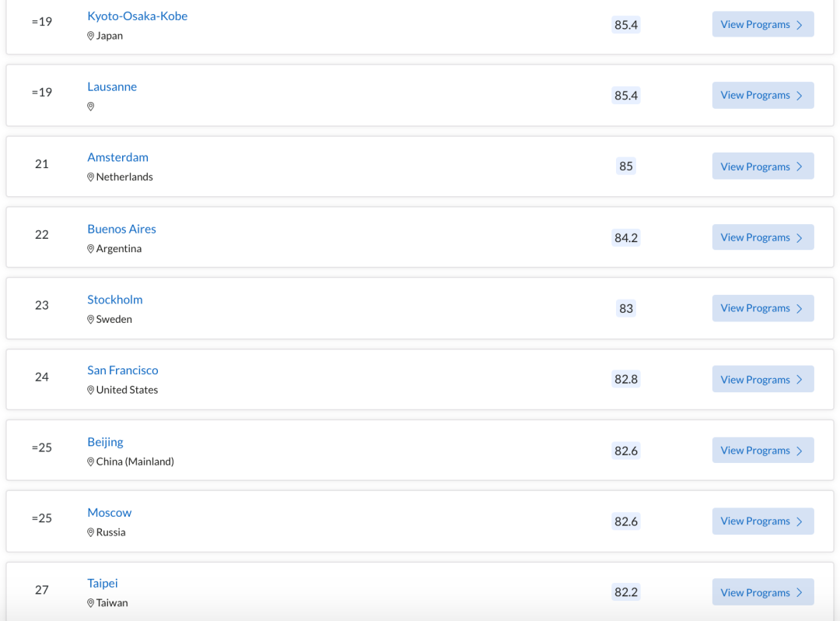Open the Buenos Aires city link
The image size is (840, 621).
(x=121, y=229)
